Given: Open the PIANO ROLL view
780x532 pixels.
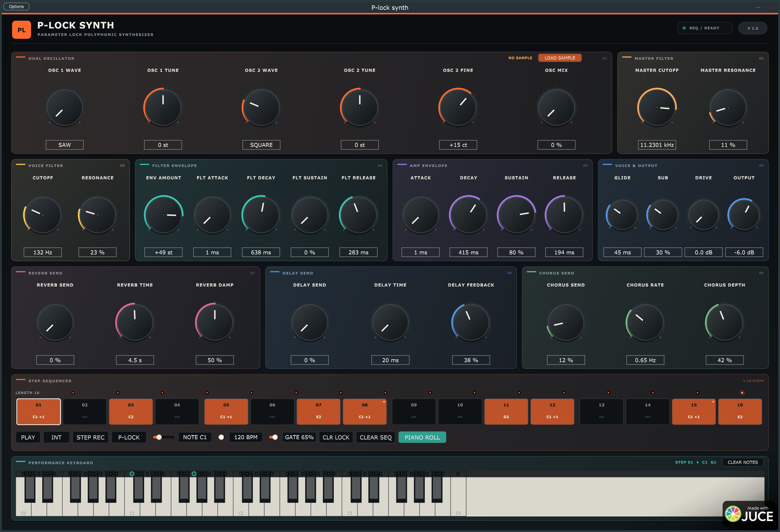Looking at the screenshot, I should 422,437.
